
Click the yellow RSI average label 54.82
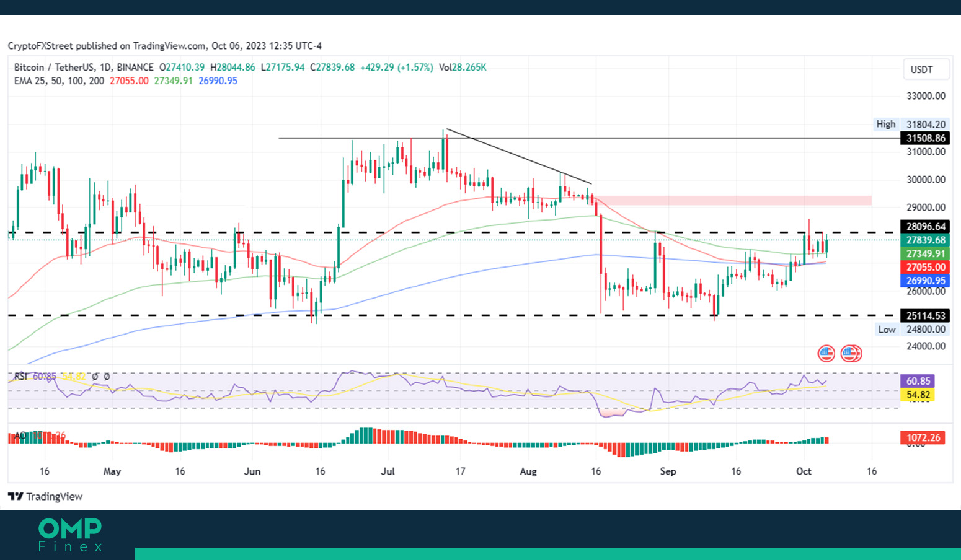[x=917, y=395]
